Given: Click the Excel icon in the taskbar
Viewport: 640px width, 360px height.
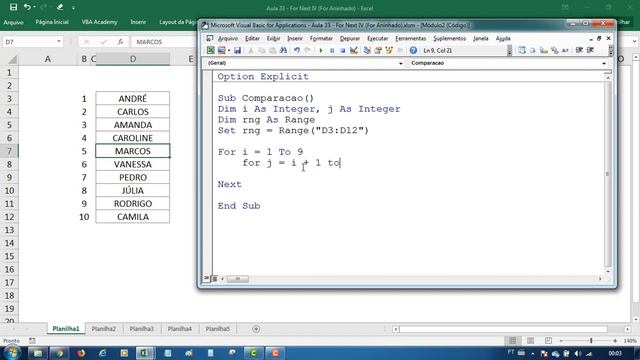Looking at the screenshot, I should 145,353.
